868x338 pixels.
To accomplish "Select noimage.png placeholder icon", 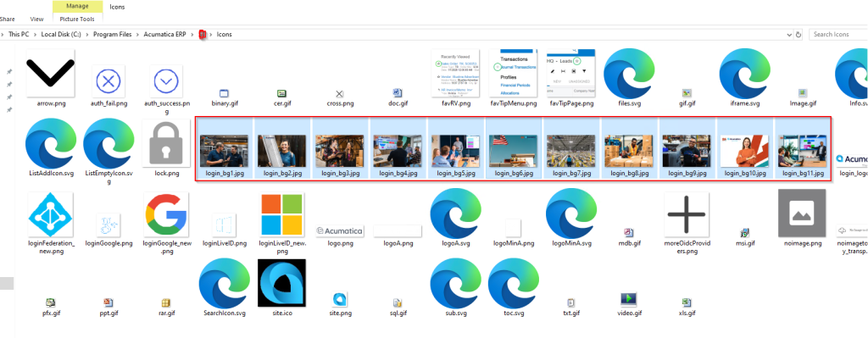I will [802, 213].
